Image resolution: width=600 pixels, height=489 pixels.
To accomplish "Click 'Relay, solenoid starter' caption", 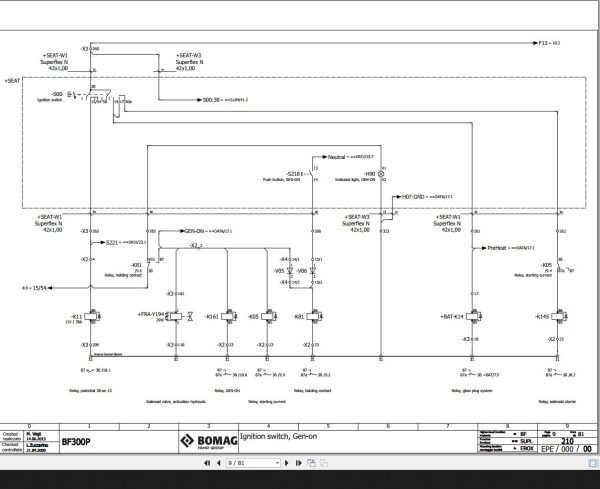I will click(557, 402).
